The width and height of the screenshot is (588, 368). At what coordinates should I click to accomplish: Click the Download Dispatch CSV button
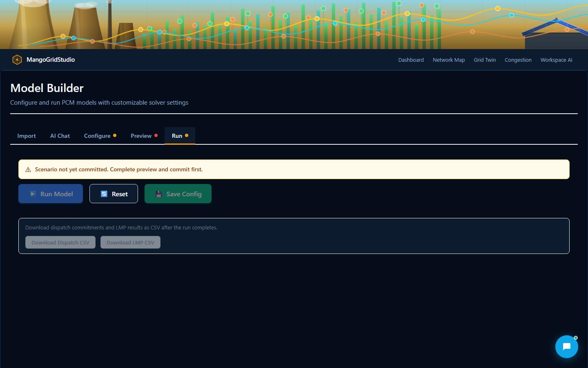(x=60, y=242)
